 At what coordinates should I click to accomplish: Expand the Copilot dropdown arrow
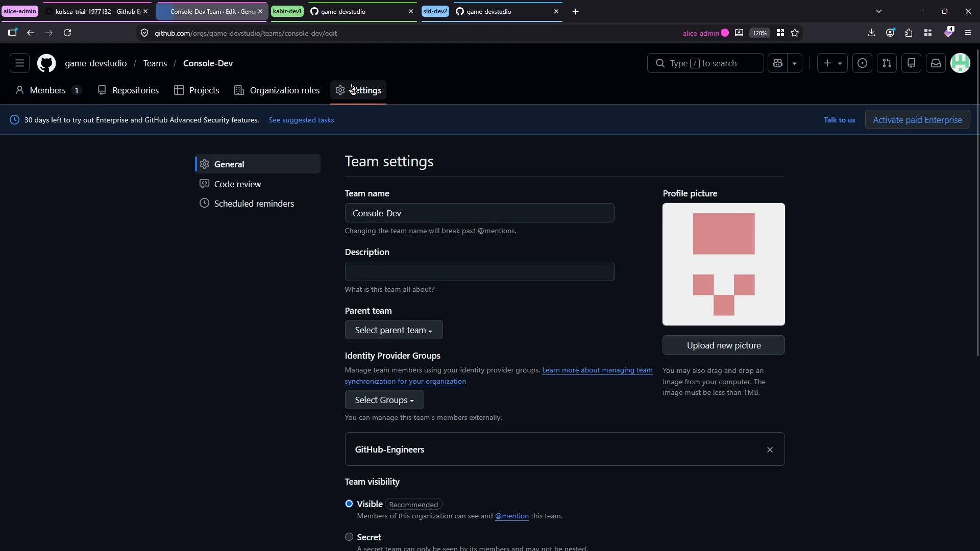click(795, 63)
